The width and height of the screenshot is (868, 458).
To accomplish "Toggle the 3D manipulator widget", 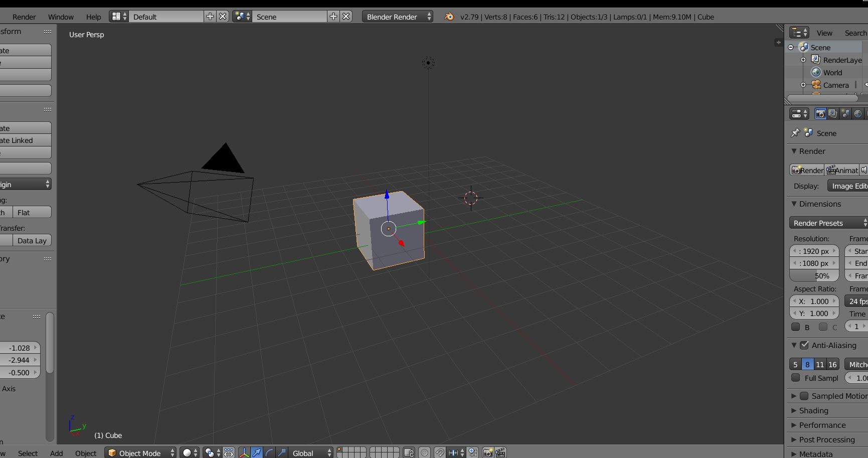I will [244, 452].
